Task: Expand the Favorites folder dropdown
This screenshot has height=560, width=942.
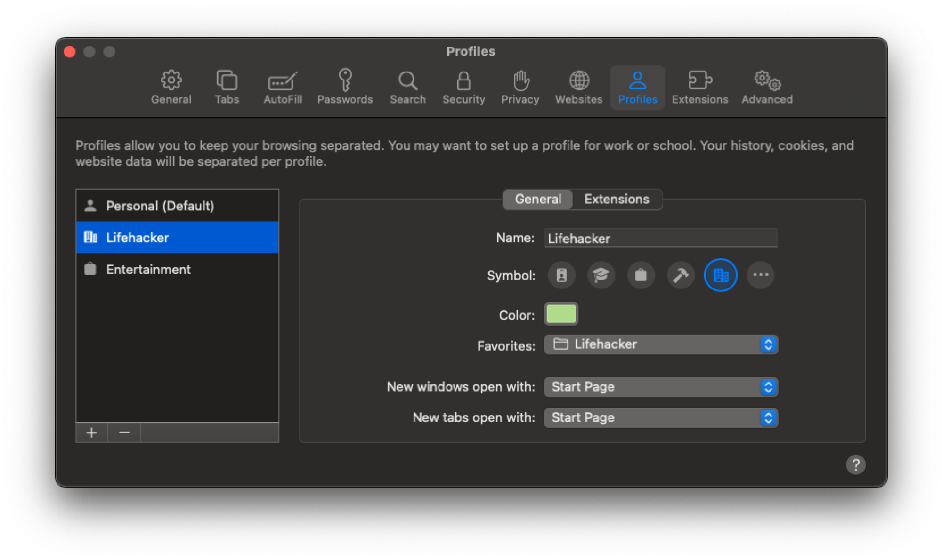Action: point(768,344)
